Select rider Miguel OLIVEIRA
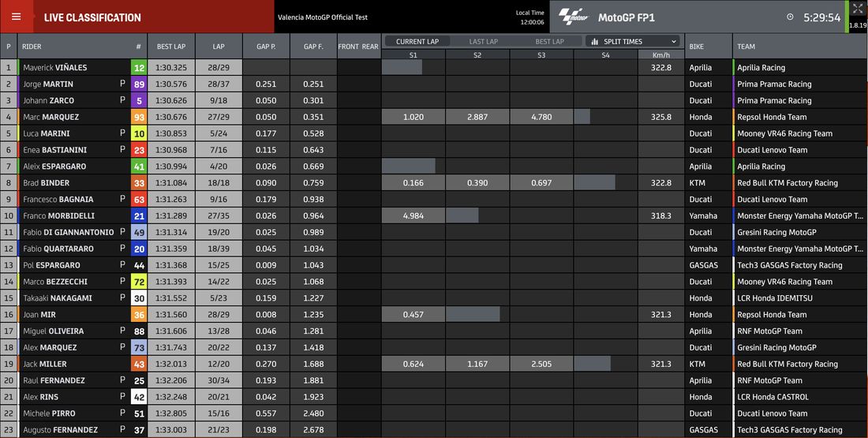868x438 pixels. pos(53,331)
